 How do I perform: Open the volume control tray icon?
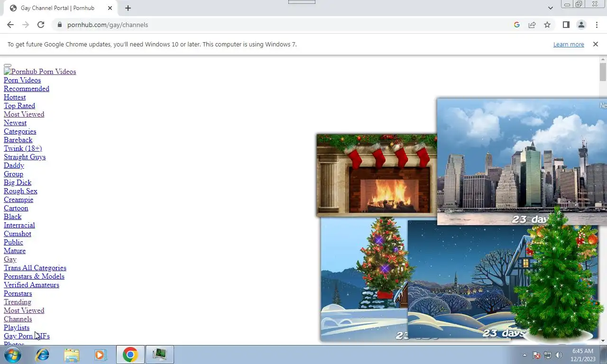tap(559, 355)
